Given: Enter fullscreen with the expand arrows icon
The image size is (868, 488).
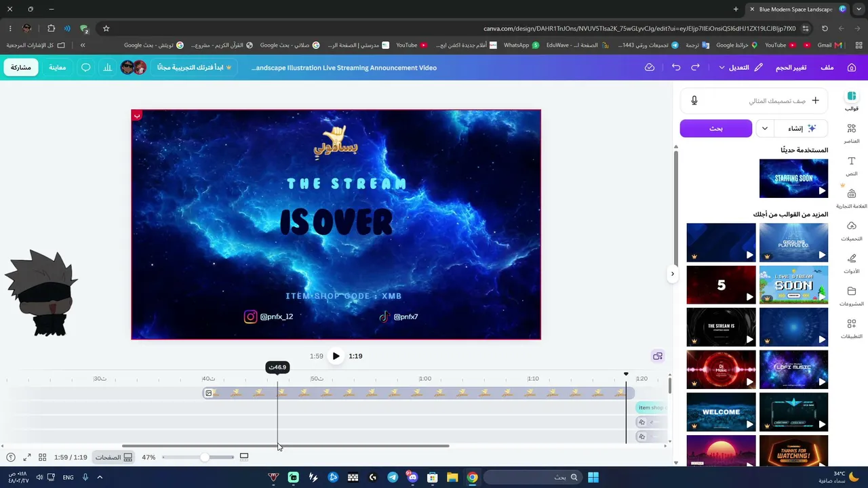Looking at the screenshot, I should point(27,457).
